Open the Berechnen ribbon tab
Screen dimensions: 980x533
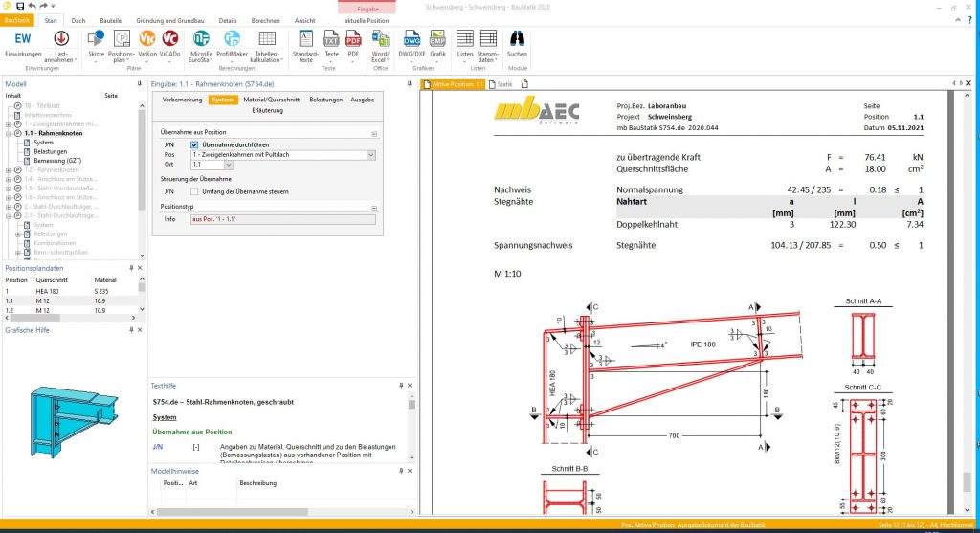coord(266,21)
